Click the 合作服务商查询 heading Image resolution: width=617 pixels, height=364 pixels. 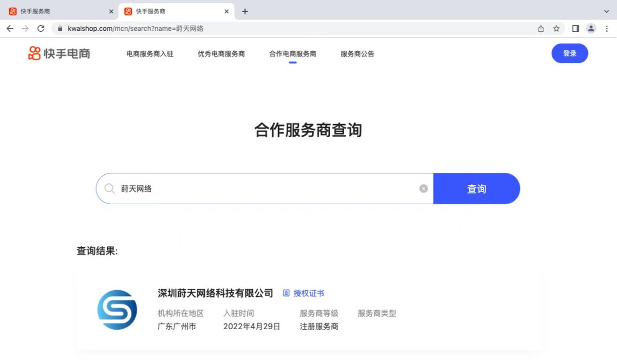(x=308, y=130)
